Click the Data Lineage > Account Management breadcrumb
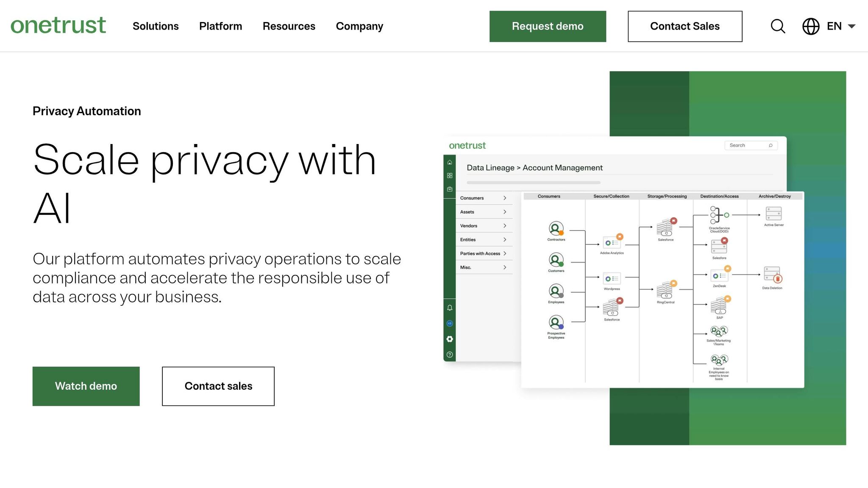868x488 pixels. point(534,168)
